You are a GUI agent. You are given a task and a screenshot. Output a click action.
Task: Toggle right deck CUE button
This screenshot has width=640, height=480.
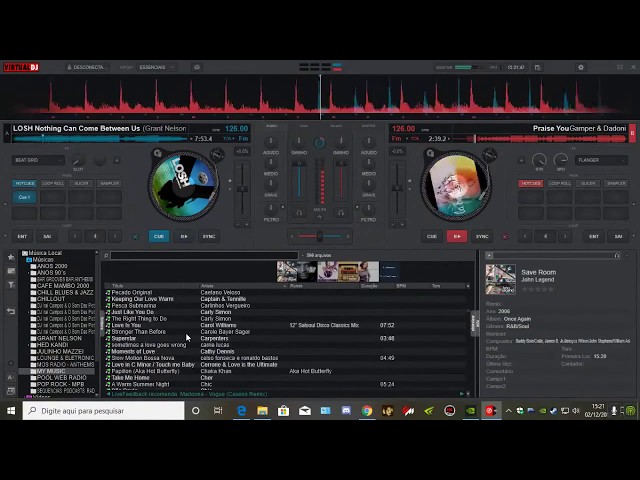coord(431,236)
